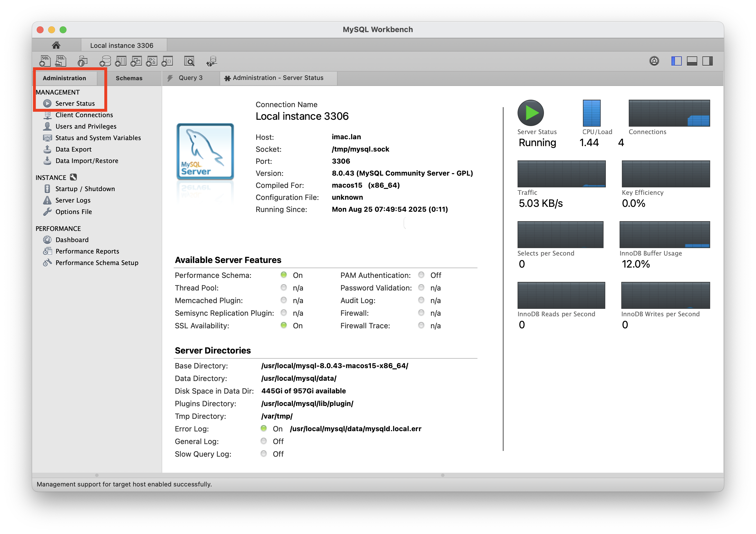Click the socket path "/tmp/mysql.sock"
756x534 pixels.
(x=361, y=149)
